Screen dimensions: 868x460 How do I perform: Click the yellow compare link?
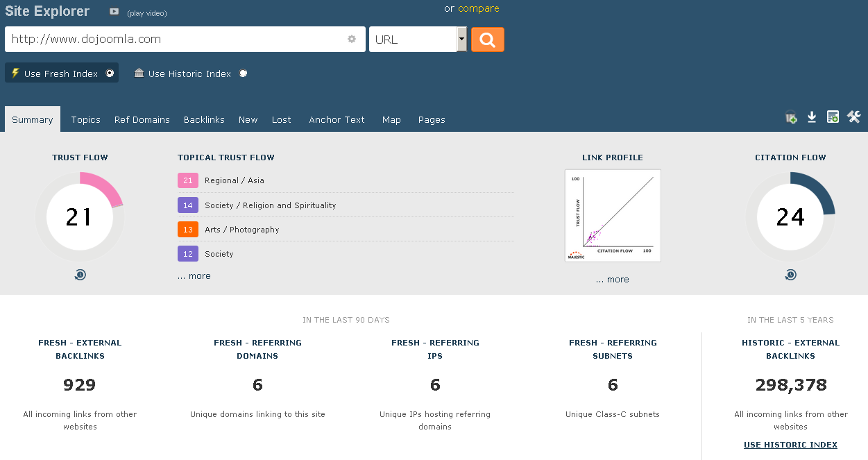[479, 8]
